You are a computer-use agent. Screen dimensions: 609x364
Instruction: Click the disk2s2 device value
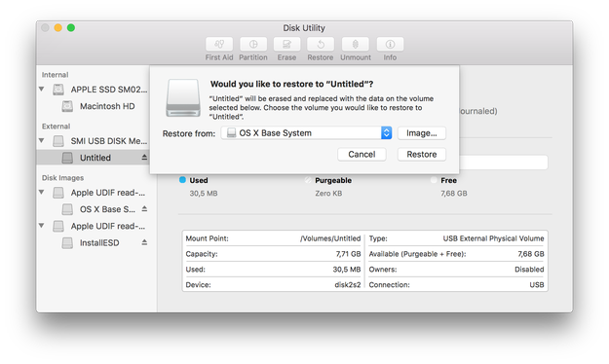click(x=348, y=285)
